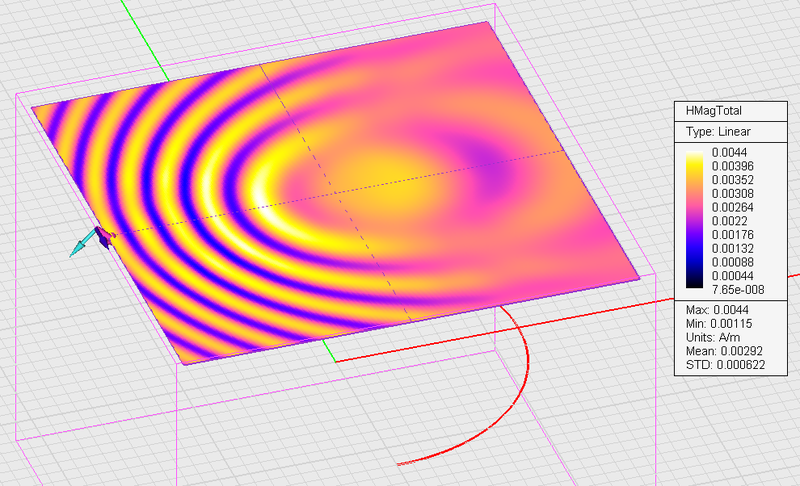The image size is (800, 486).
Task: Select the 0.0044 top legend value
Action: click(729, 152)
